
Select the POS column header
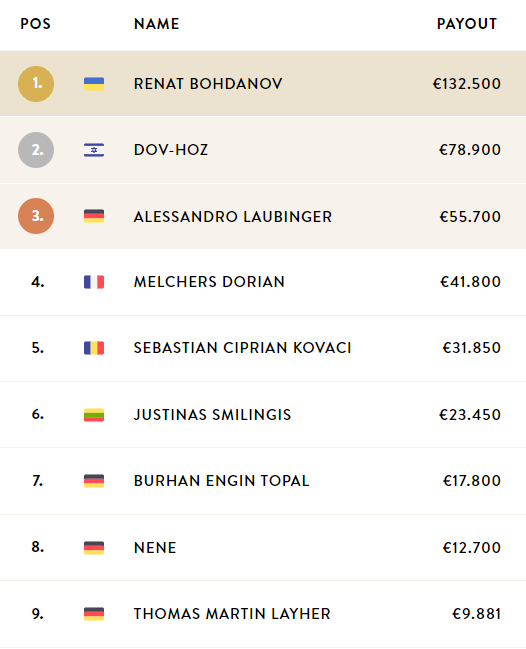coord(36,24)
